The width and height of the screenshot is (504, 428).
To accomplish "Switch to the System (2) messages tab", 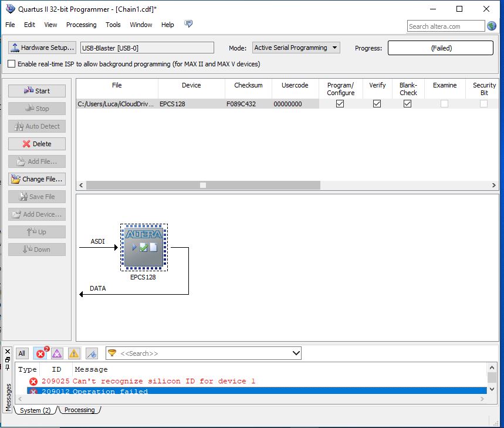I will 35,410.
